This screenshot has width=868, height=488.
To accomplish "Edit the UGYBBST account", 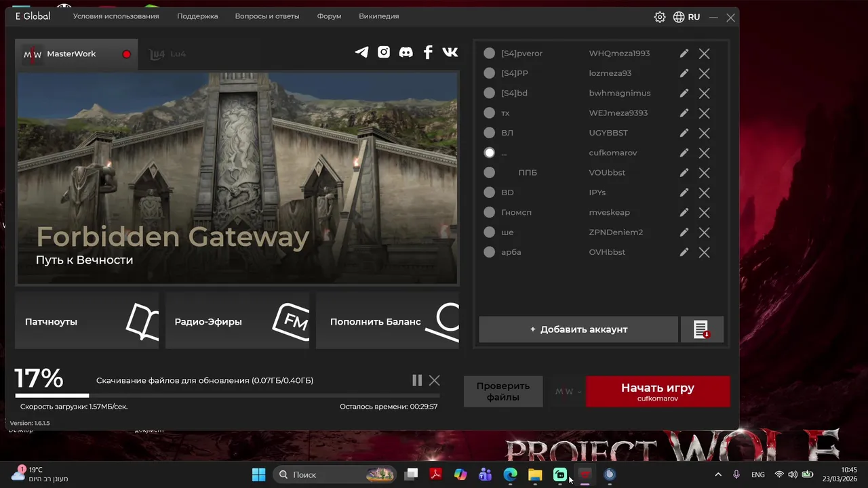I will click(x=684, y=133).
